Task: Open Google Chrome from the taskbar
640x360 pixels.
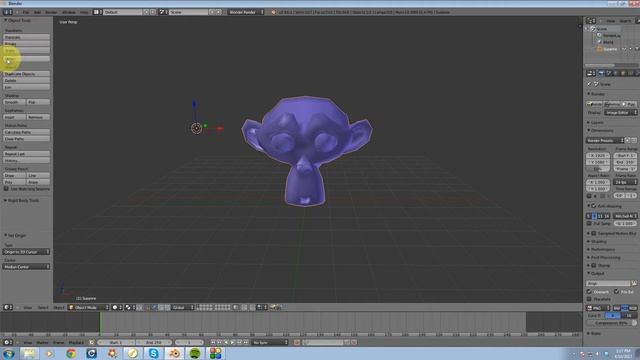Action: coord(71,353)
